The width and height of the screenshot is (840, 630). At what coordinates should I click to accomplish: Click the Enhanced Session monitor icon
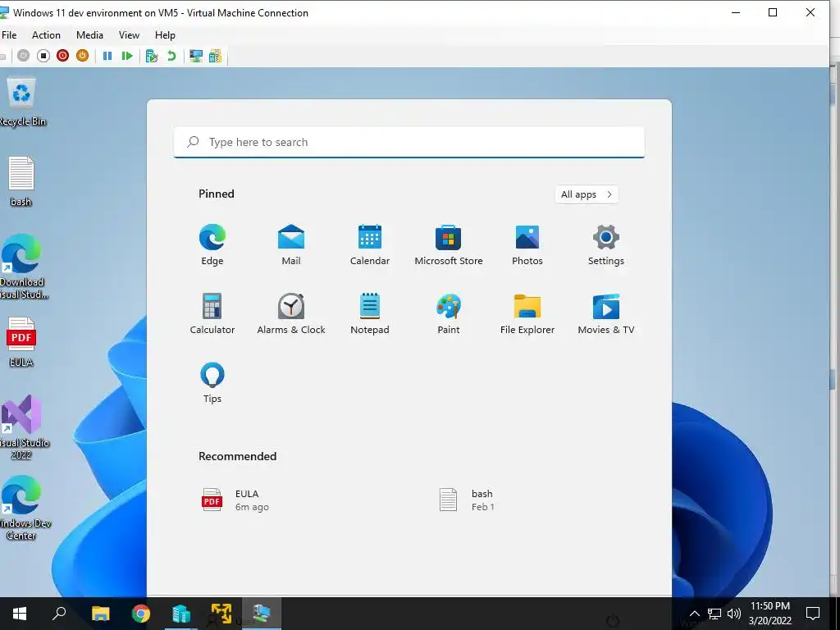point(196,56)
